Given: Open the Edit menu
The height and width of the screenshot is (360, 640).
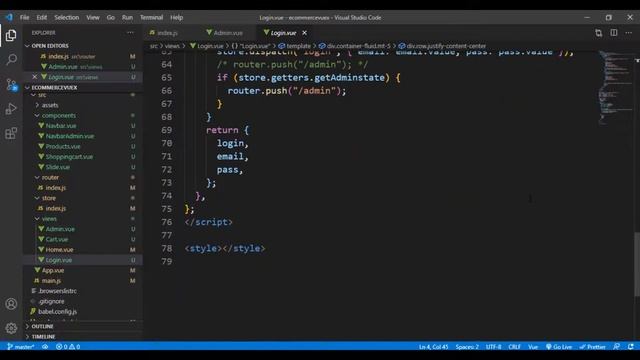Looking at the screenshot, I should point(42,18).
